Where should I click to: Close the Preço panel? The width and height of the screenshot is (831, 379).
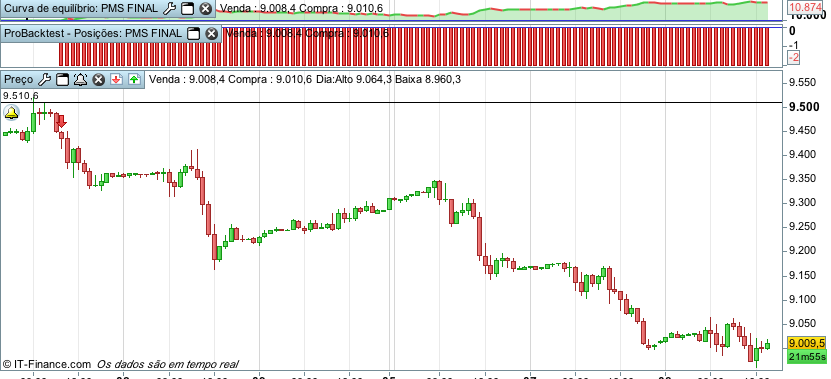[x=99, y=80]
